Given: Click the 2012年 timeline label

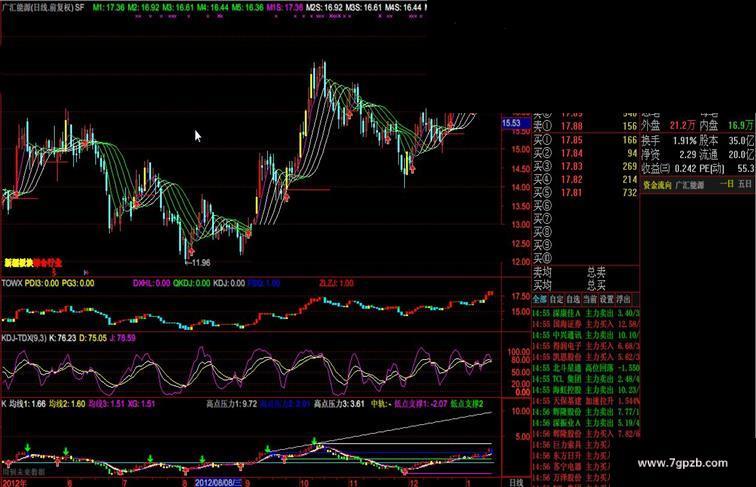Looking at the screenshot, I should coord(14,483).
